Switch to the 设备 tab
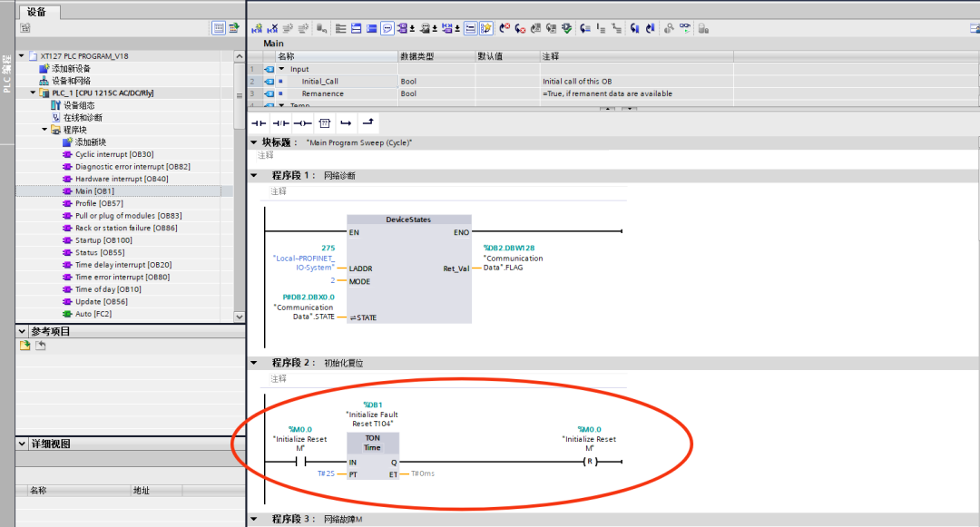The image size is (980, 527). click(37, 12)
